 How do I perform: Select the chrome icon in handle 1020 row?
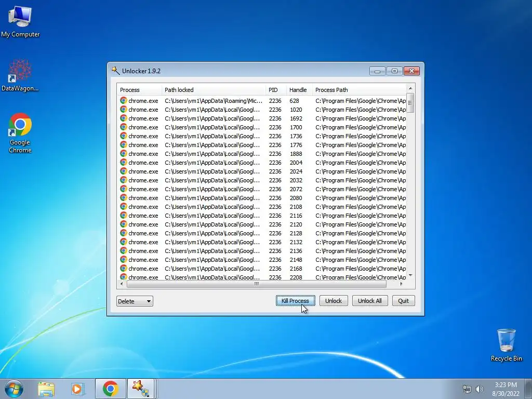click(x=124, y=109)
